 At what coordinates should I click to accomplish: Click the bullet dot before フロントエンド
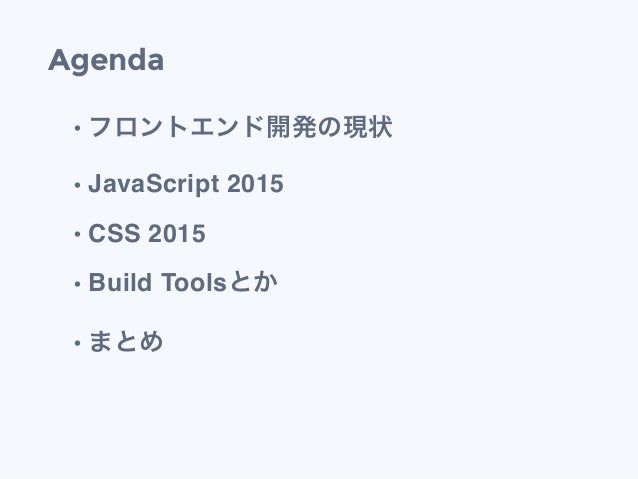(77, 129)
